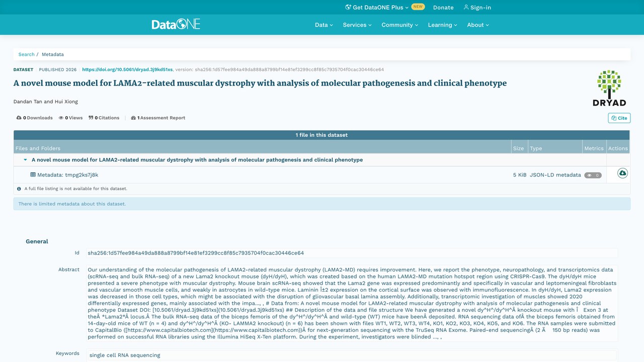Open the dataset DOI link
This screenshot has height=362, width=644.
point(127,69)
